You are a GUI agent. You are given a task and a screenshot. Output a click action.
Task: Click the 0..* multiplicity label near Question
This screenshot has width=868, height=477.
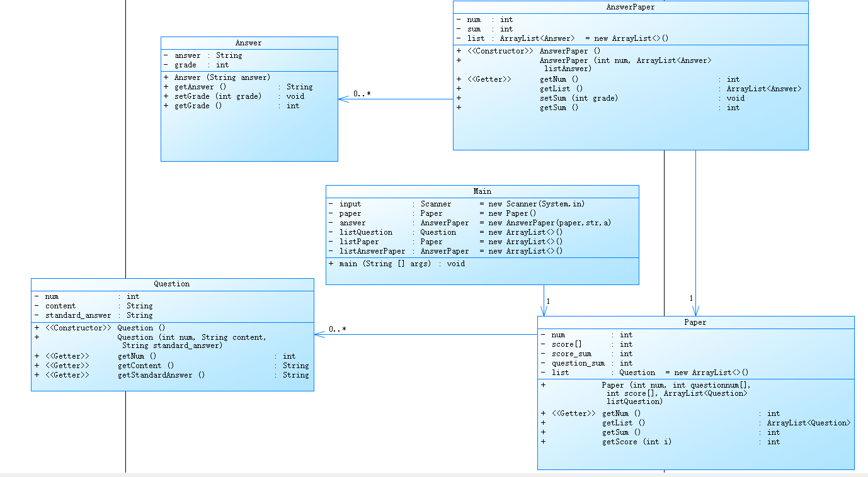click(x=337, y=329)
